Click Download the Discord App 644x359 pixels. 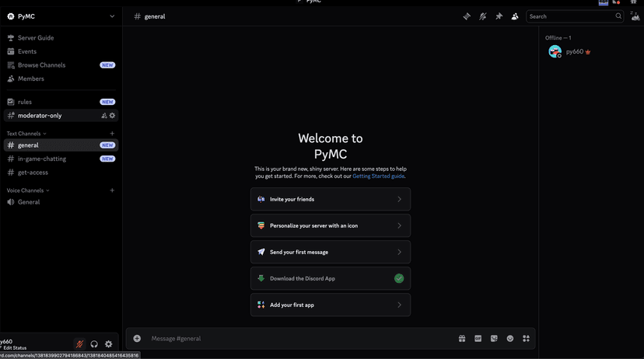(331, 278)
